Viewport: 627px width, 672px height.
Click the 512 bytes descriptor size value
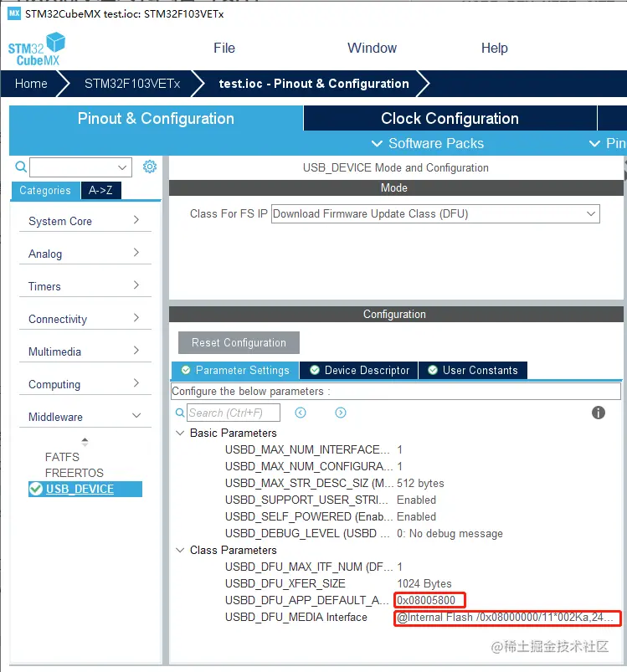420,483
